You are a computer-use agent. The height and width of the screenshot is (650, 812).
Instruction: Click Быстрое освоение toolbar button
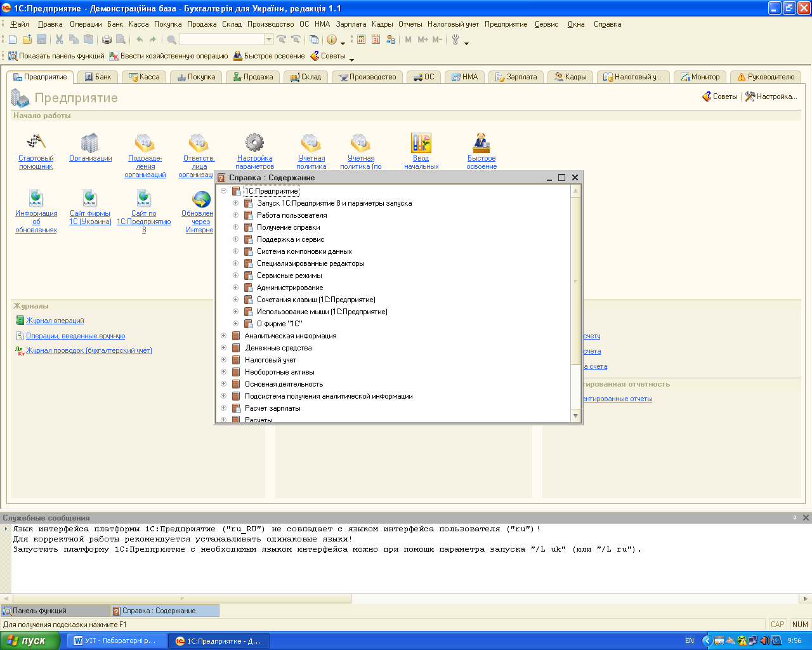pyautogui.click(x=269, y=56)
